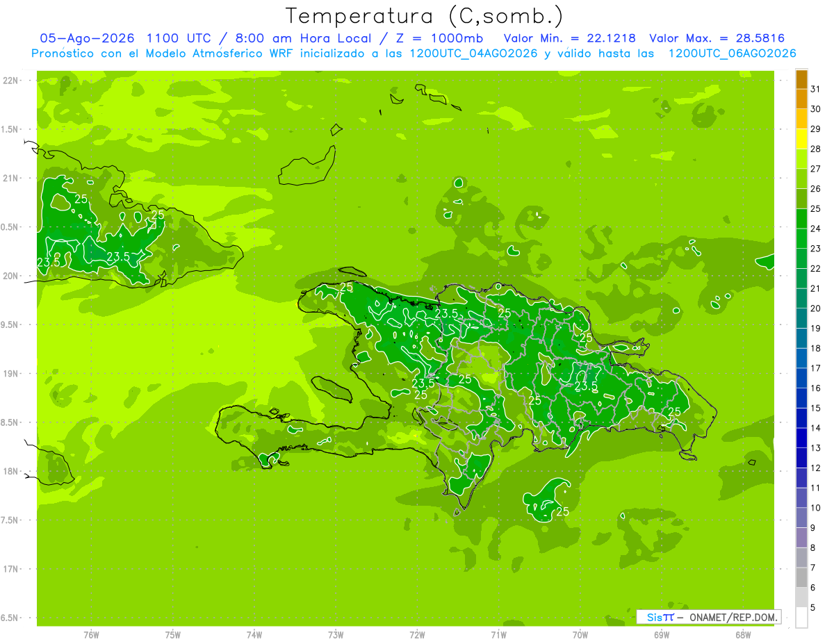This screenshot has height=644, width=834.
Task: Click the orange legend swatch between 30 and 31
Action: pos(801,99)
